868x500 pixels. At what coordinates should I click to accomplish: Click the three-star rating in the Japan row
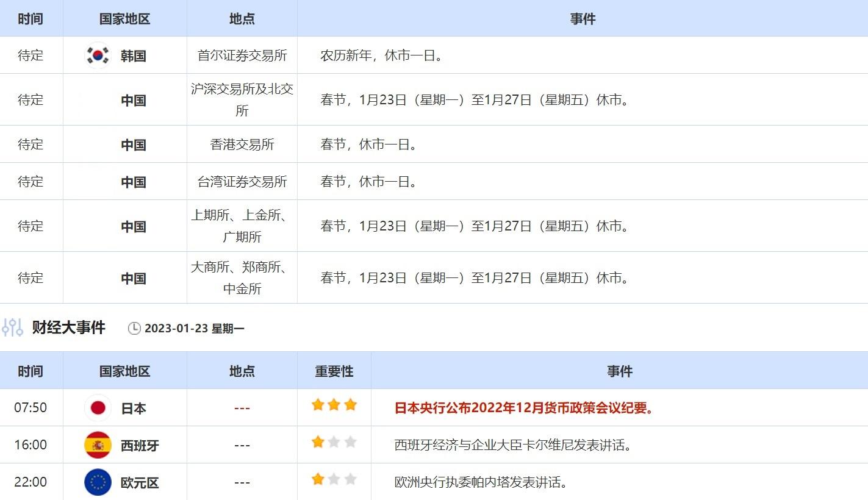(x=334, y=405)
